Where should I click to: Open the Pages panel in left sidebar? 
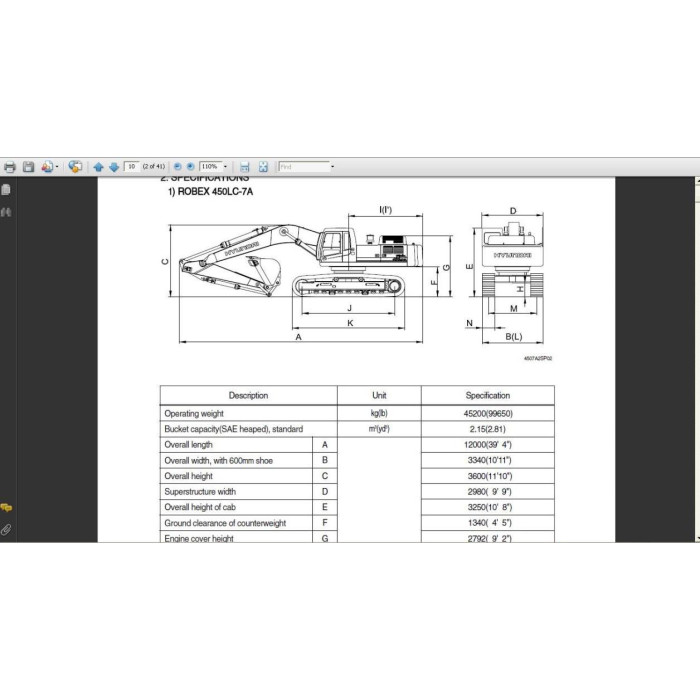pyautogui.click(x=6, y=190)
